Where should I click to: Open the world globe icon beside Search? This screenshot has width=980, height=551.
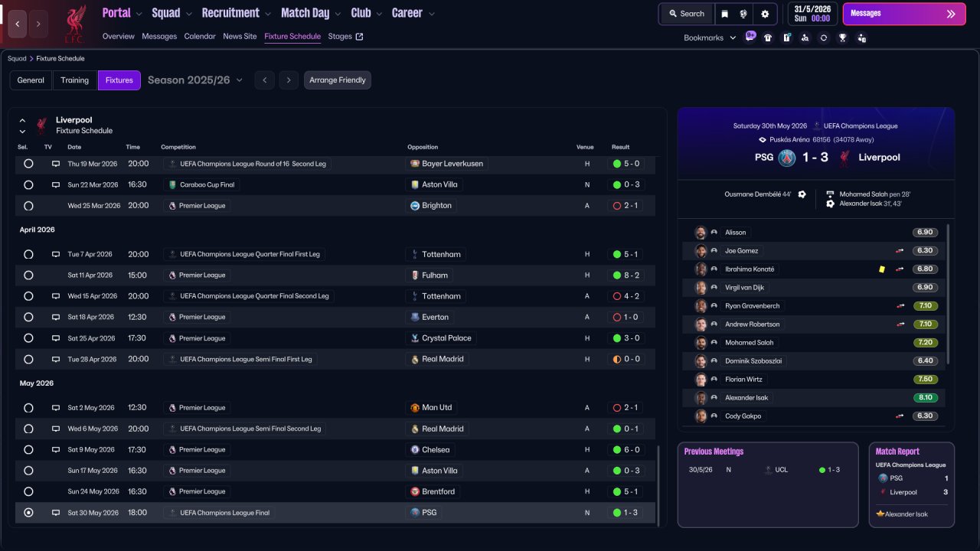(743, 14)
